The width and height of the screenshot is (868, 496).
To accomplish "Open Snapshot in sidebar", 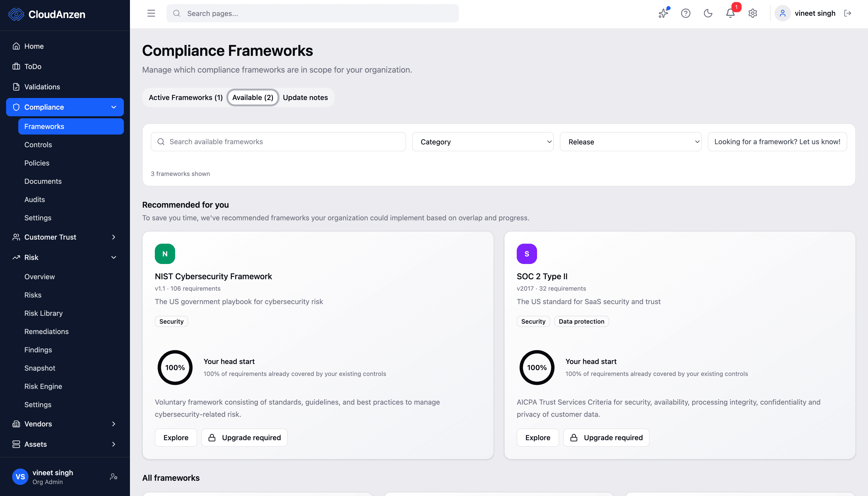I will (40, 368).
